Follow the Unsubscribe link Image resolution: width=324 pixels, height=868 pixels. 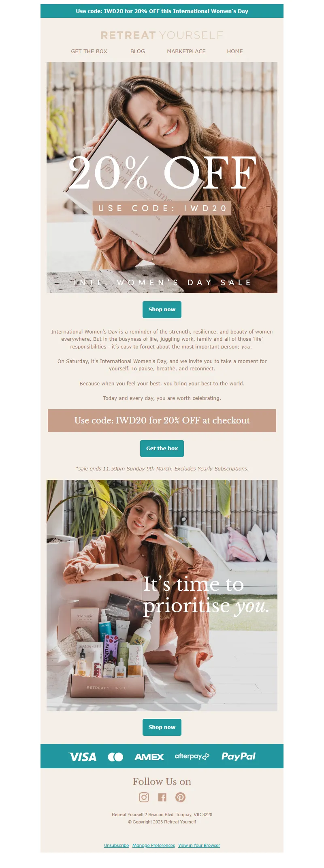116,845
